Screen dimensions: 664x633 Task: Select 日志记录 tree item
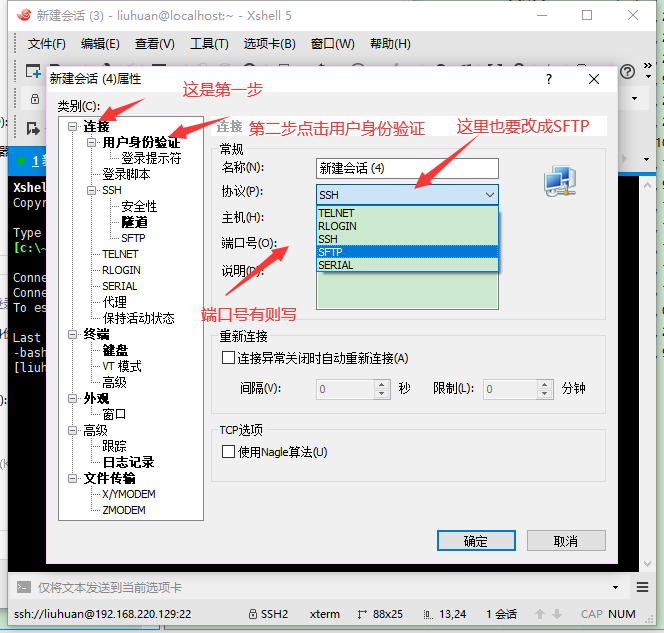point(128,462)
